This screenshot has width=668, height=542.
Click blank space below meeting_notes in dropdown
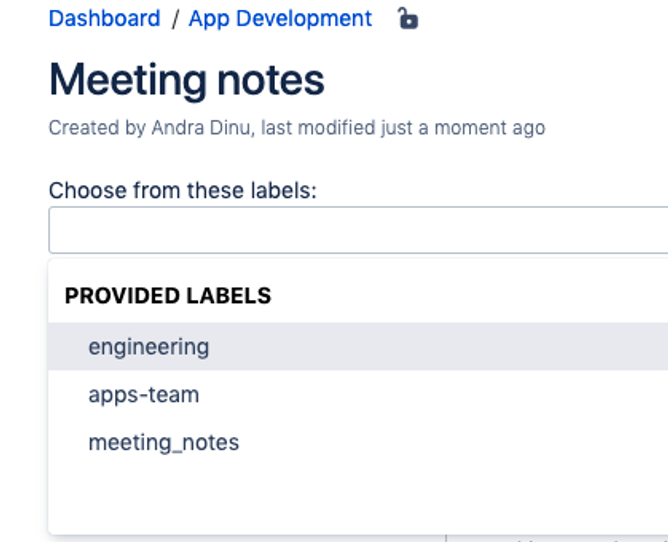click(300, 495)
